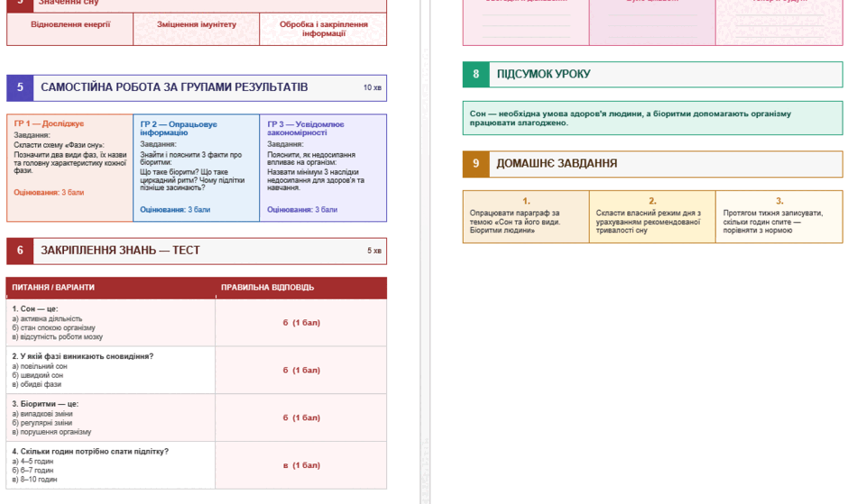
Task: Click the answer cell for question 1
Action: pyautogui.click(x=301, y=323)
